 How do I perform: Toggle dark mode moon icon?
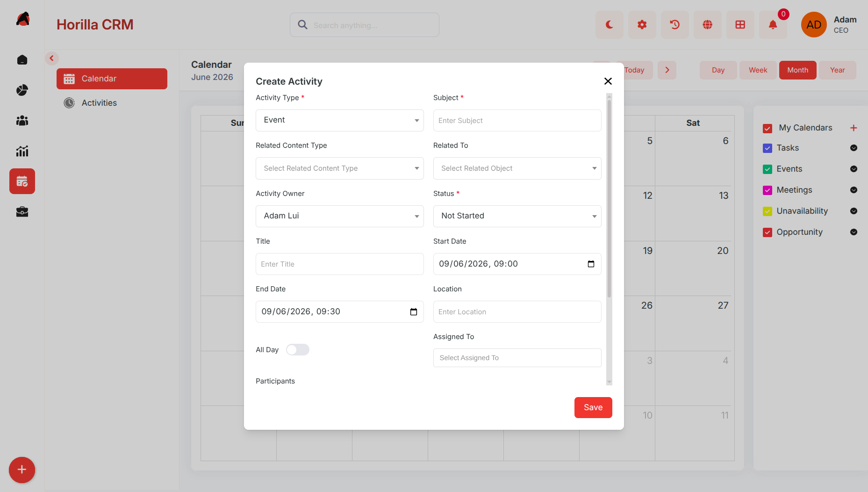[609, 25]
